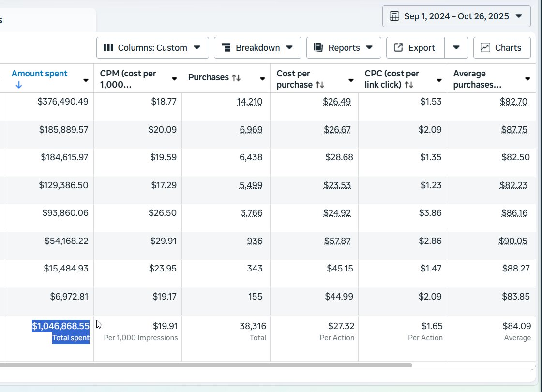Viewport: 542px width, 392px height.
Task: Click sort arrows icon beside CPC link click
Action: [409, 85]
